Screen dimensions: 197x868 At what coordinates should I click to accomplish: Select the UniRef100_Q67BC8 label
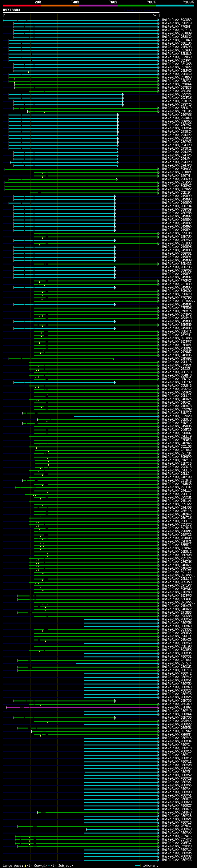click(x=177, y=88)
